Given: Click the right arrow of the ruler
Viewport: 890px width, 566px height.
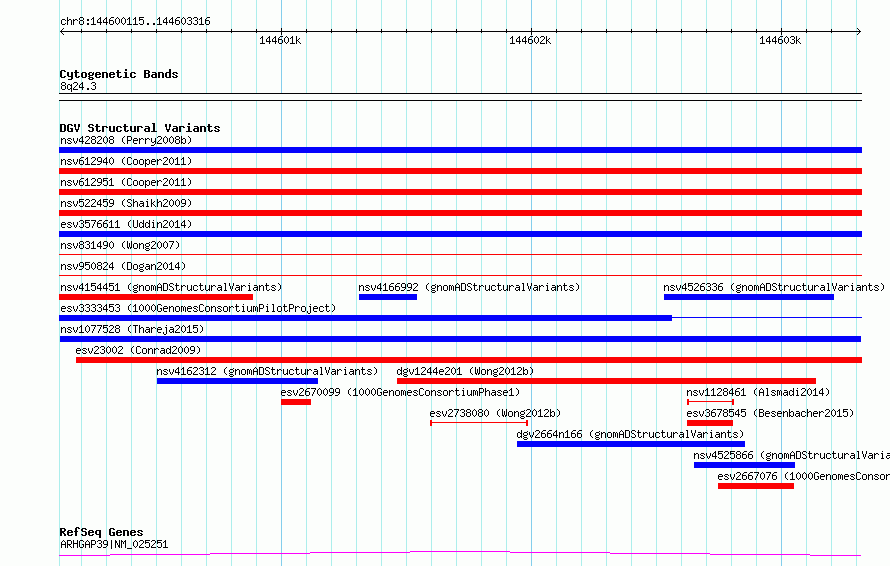Looking at the screenshot, I should click(858, 31).
